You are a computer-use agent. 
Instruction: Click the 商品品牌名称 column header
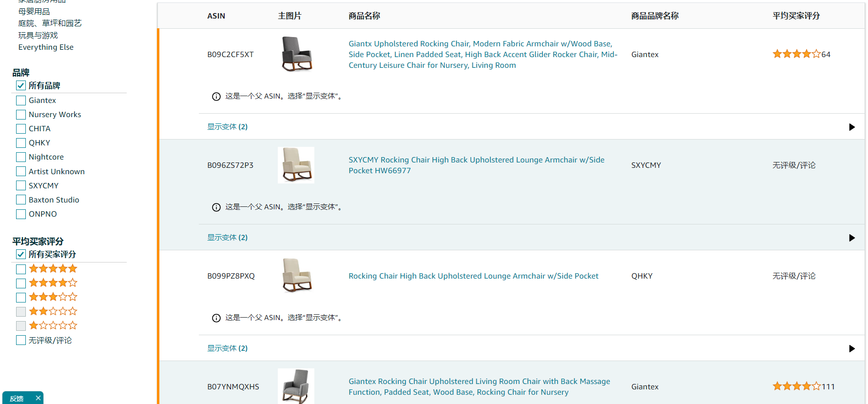click(655, 16)
